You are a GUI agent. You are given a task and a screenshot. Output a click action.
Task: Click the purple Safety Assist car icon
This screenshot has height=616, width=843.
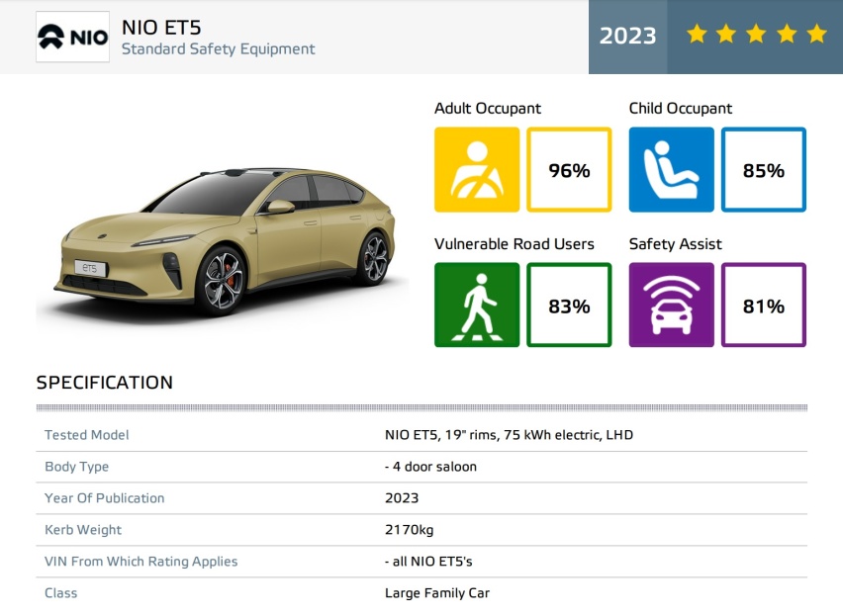click(x=672, y=306)
